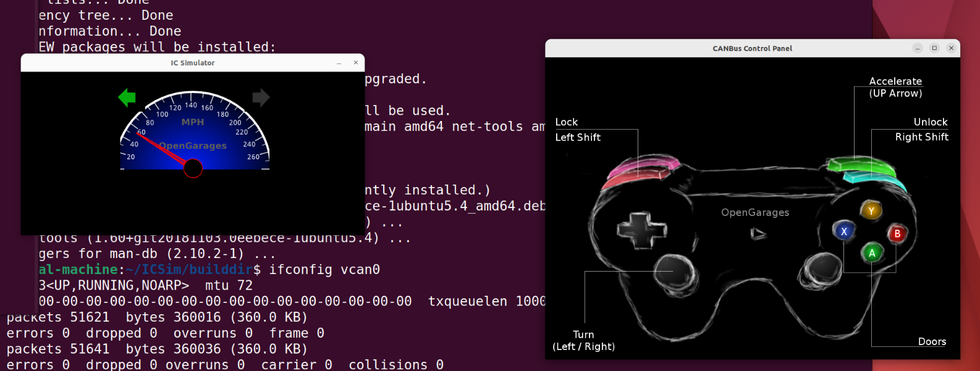Click the ~/ICSim/builddir path in terminal prompt

click(x=189, y=270)
